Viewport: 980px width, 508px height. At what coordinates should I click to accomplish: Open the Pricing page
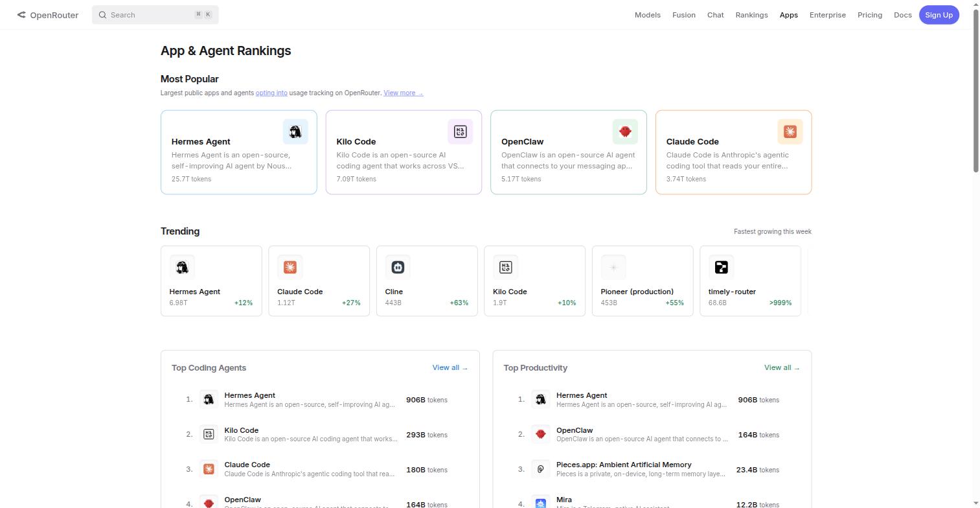point(870,15)
